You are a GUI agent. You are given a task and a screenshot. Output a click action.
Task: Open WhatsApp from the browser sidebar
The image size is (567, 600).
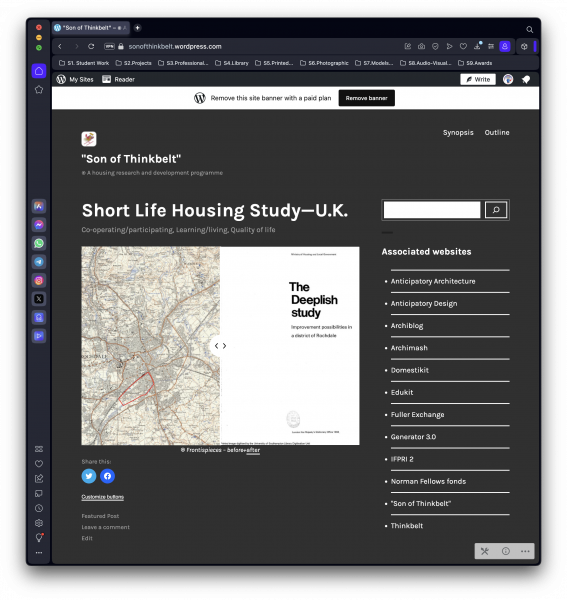click(x=39, y=243)
